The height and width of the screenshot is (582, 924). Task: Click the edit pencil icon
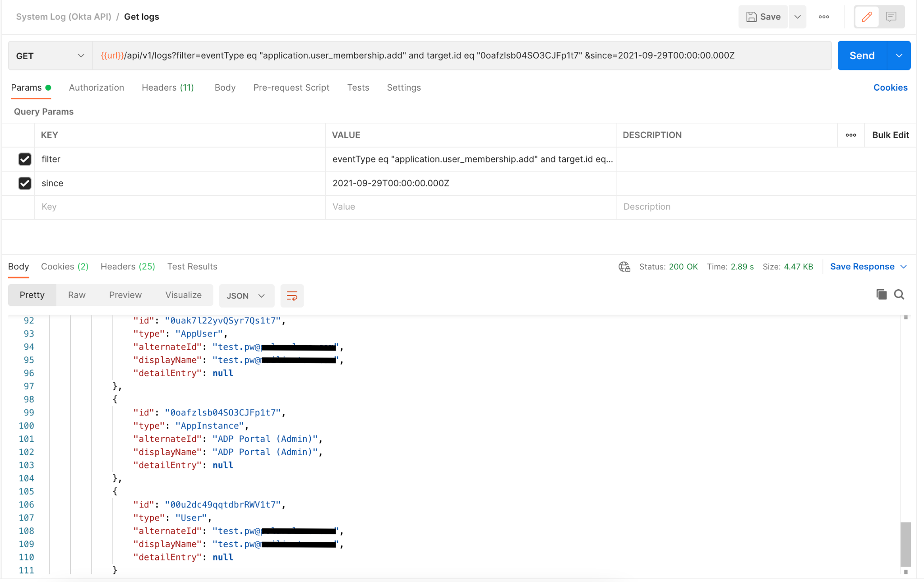[866, 17]
